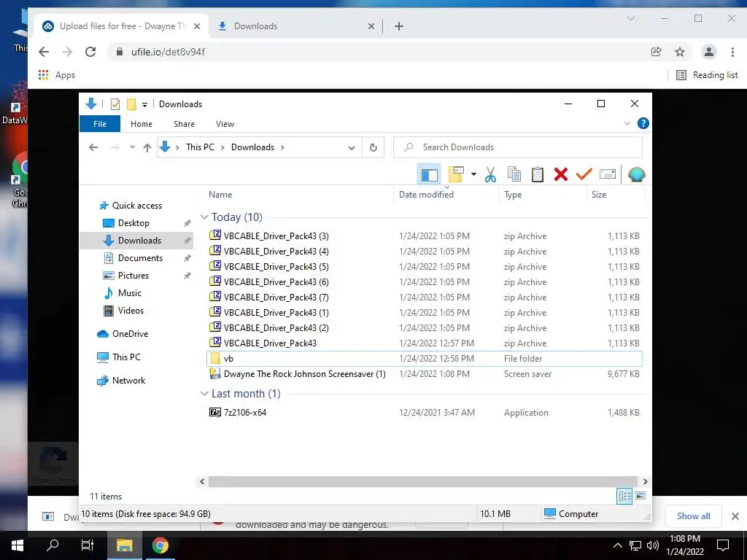Select Videos in navigation pane
Screen dimensions: 747x560
[x=131, y=311]
